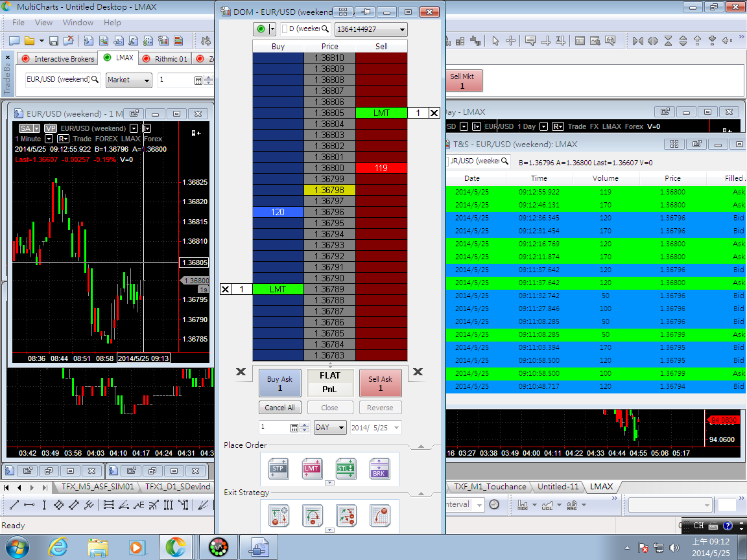747x560 pixels.
Task: Click the second Exit Strategy curved-arrow icon
Action: (x=313, y=516)
